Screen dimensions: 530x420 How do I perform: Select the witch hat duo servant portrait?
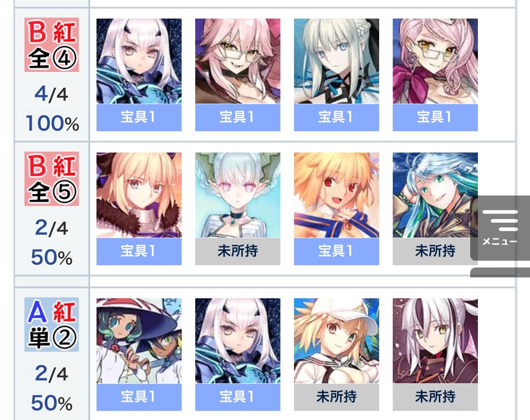coord(139,341)
